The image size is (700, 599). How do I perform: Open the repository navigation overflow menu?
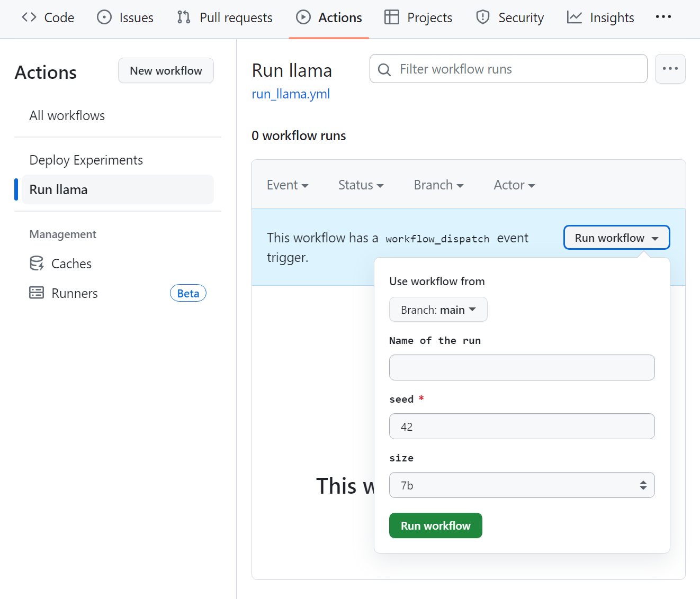(x=663, y=17)
